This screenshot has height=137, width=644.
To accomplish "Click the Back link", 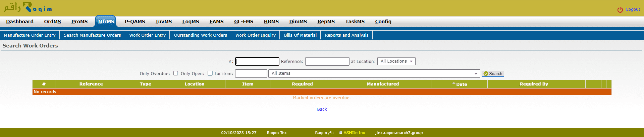I will 322,109.
